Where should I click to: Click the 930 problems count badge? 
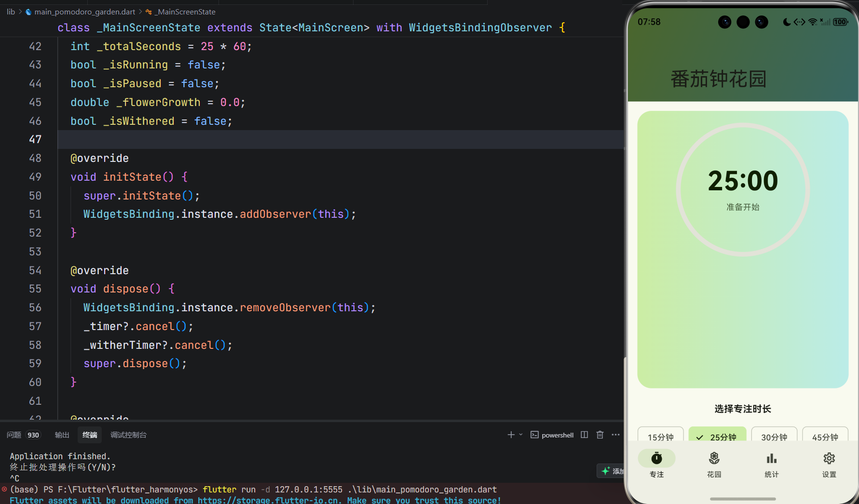[x=33, y=435]
